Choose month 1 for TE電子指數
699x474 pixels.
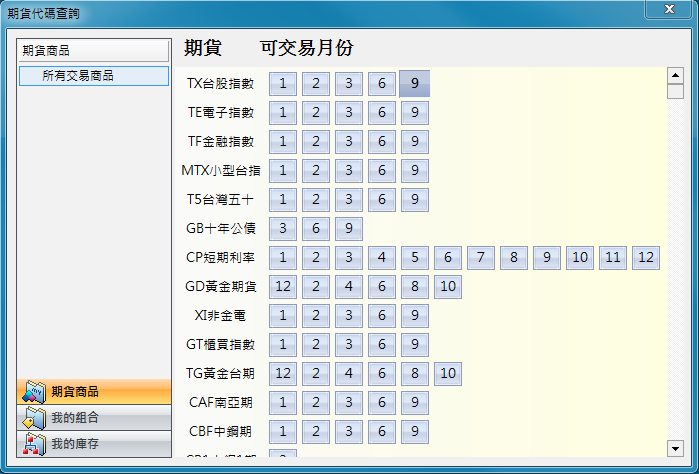[x=283, y=113]
